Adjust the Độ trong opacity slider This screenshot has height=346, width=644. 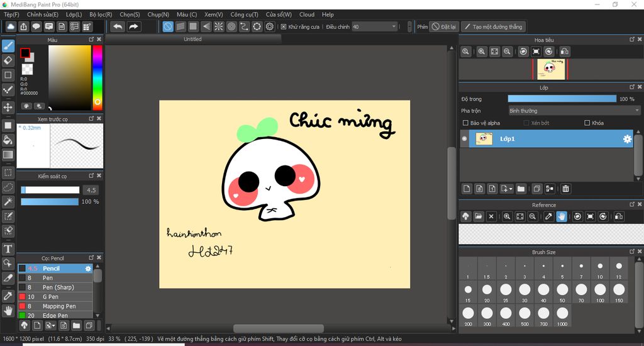pyautogui.click(x=562, y=99)
